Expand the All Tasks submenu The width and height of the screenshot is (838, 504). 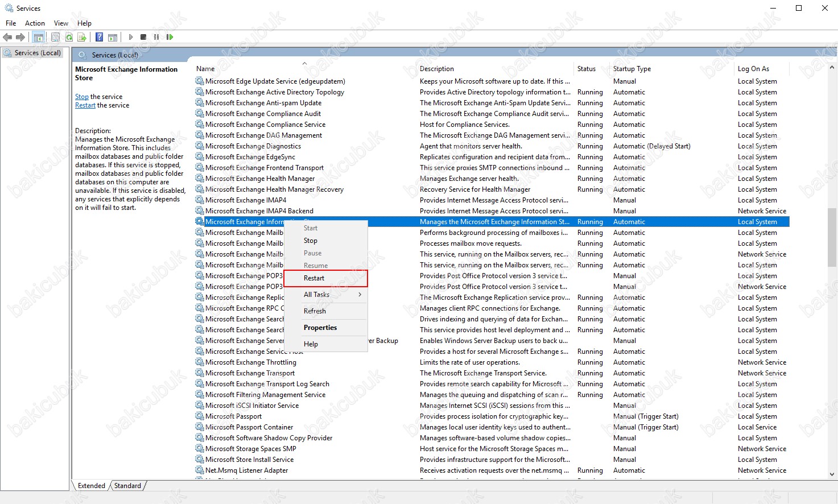pyautogui.click(x=326, y=295)
